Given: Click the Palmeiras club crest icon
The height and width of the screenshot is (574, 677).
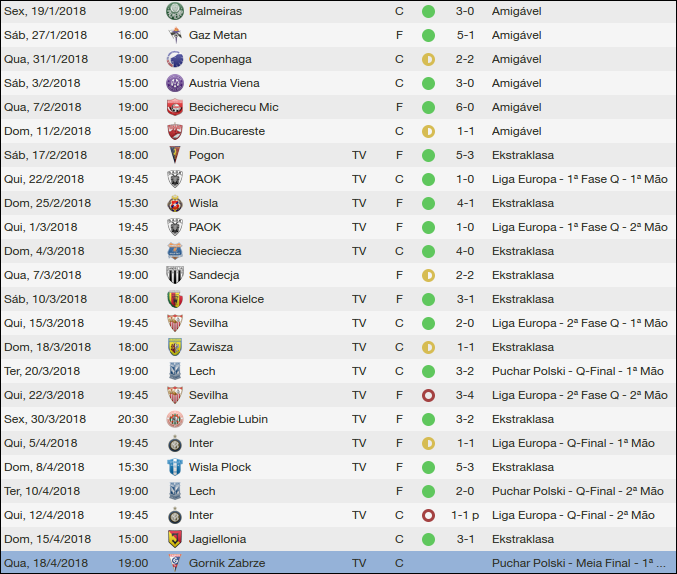Looking at the screenshot, I should [x=175, y=11].
